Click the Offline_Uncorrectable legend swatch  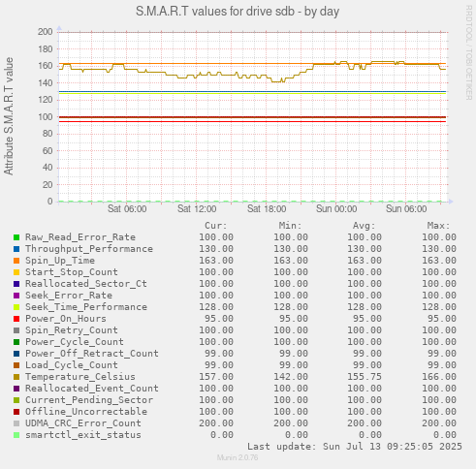16,412
